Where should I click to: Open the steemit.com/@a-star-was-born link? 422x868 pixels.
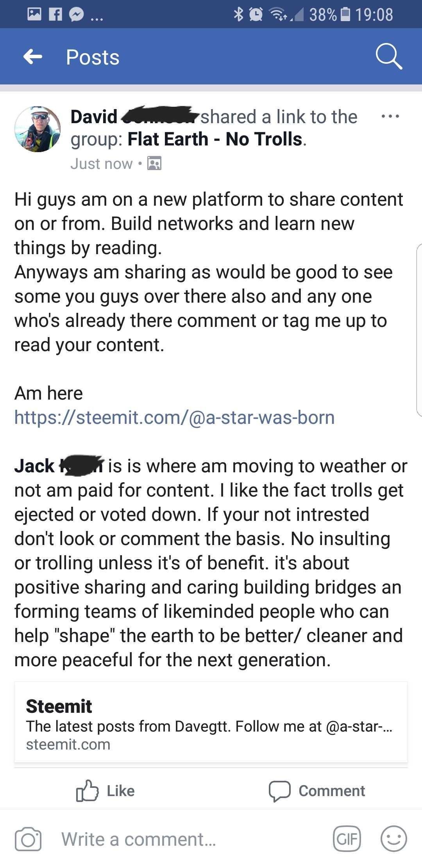tap(174, 417)
